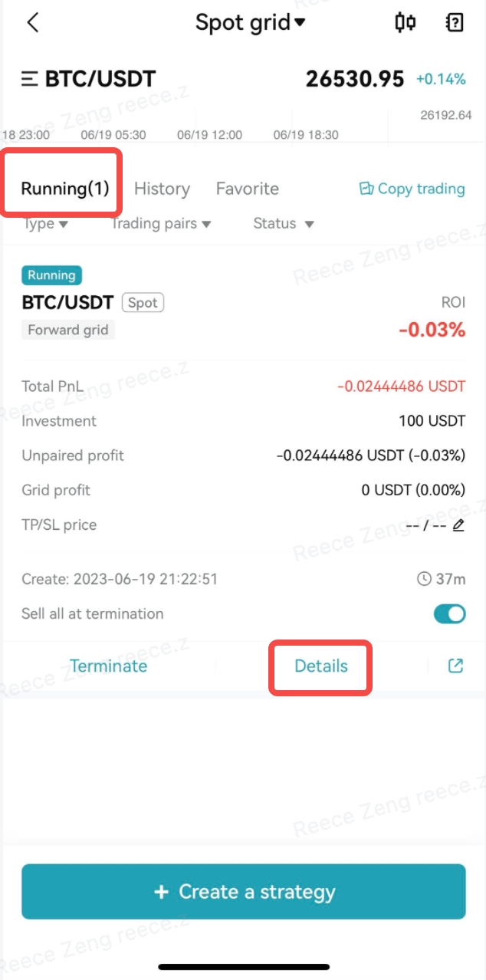This screenshot has height=980, width=486.
Task: Select the Running(1) tab
Action: (x=65, y=189)
